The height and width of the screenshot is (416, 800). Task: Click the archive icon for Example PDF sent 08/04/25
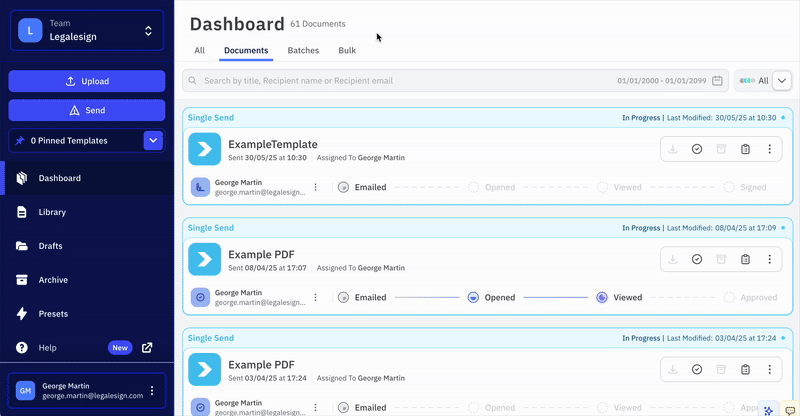[721, 259]
